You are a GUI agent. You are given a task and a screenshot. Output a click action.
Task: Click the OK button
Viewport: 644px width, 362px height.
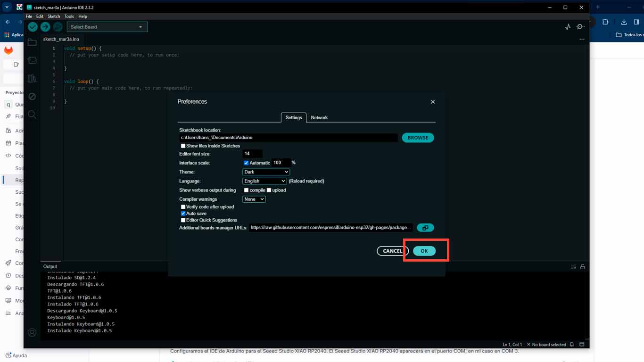pos(424,251)
